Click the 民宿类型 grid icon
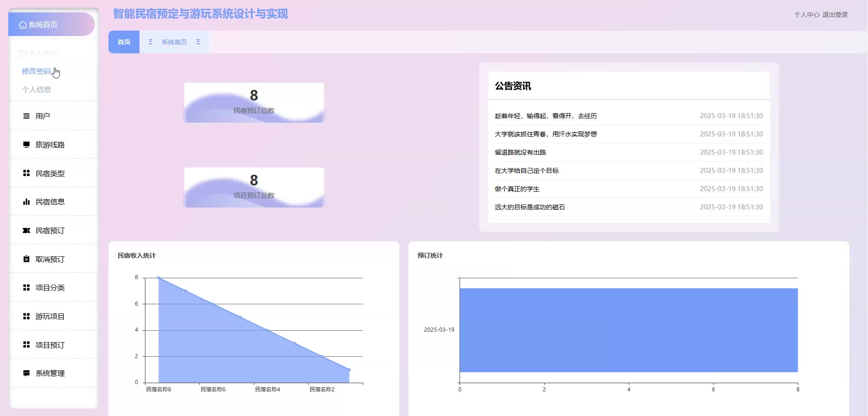The height and width of the screenshot is (416, 868). 26,173
